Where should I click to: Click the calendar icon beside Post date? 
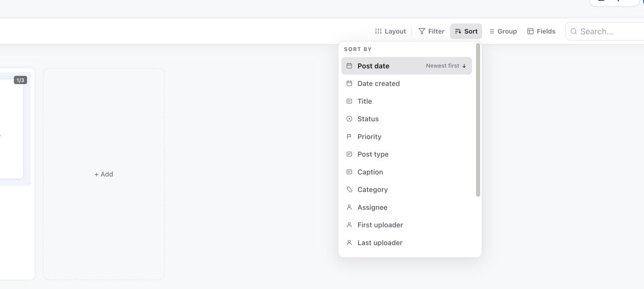tap(349, 66)
